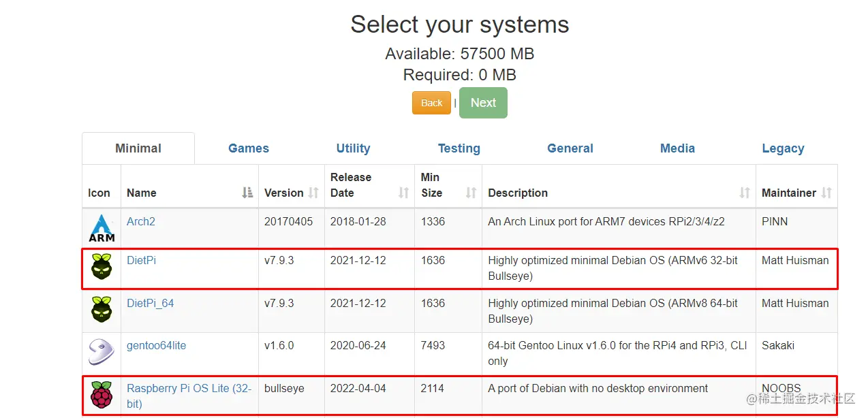Viewport: 868px width, 418px height.
Task: Switch to the Testing tab
Action: (459, 148)
